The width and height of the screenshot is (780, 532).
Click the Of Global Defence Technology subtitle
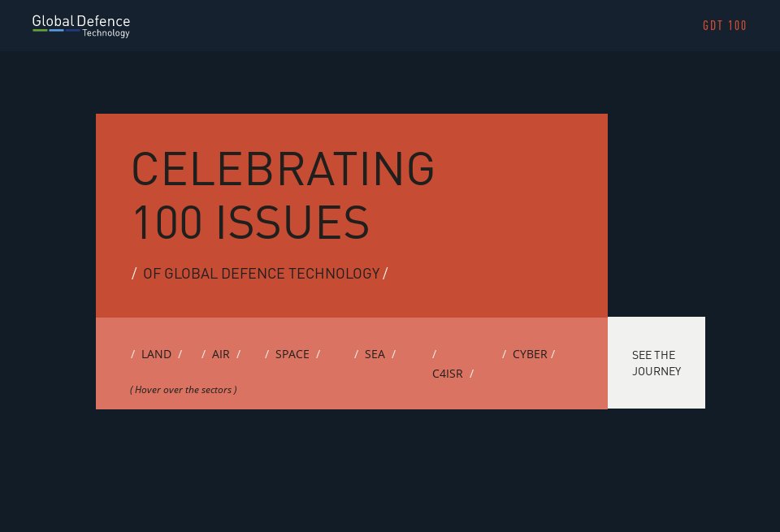[260, 274]
